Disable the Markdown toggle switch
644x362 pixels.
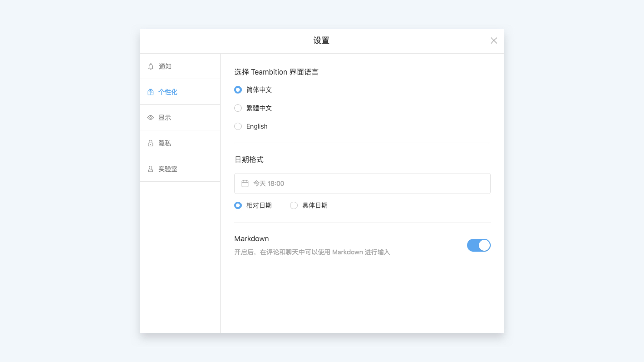click(479, 245)
